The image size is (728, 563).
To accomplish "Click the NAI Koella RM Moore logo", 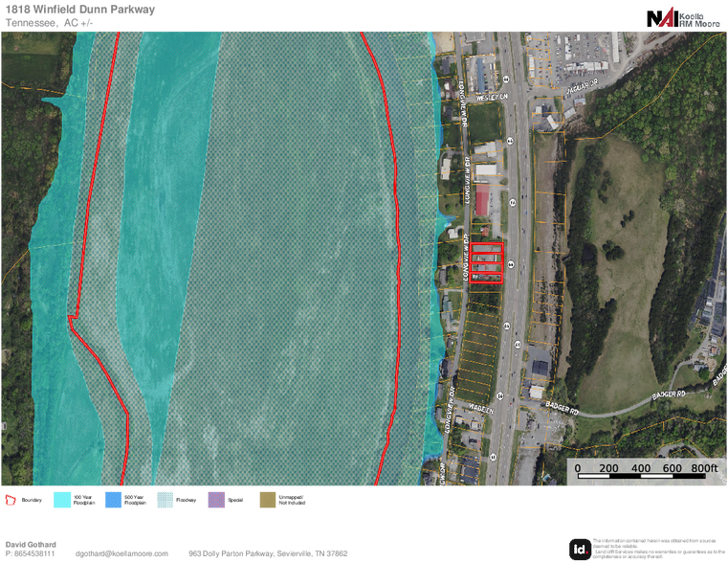I will pyautogui.click(x=685, y=15).
